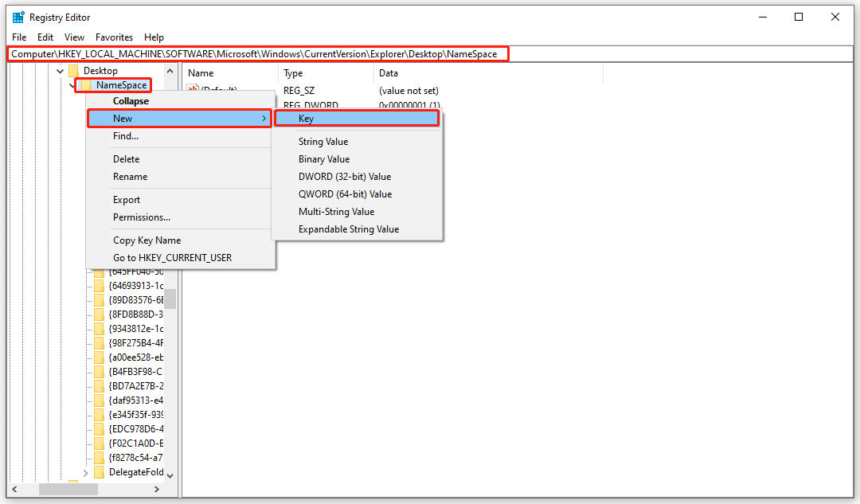Click the folder icon beside Desktop
The image size is (860, 504).
click(74, 71)
